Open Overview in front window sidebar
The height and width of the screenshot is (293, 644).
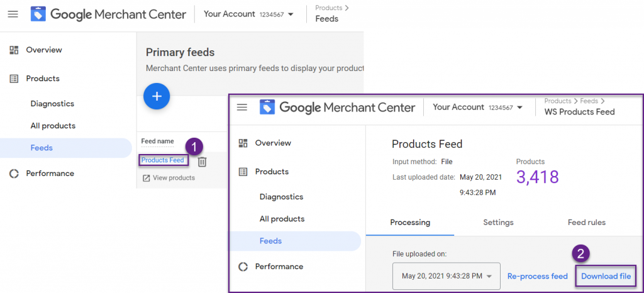click(x=273, y=143)
